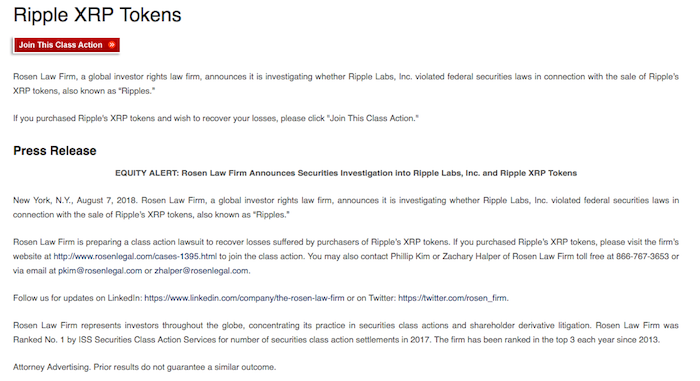Open the zhalper@rosenlegal.com email link
The height and width of the screenshot is (381, 700).
[x=201, y=271]
